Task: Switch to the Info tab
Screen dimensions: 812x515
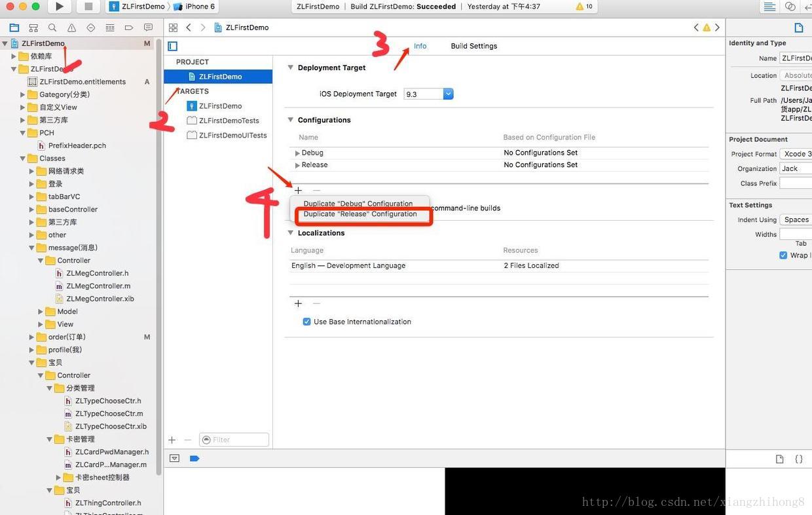Action: tap(420, 46)
